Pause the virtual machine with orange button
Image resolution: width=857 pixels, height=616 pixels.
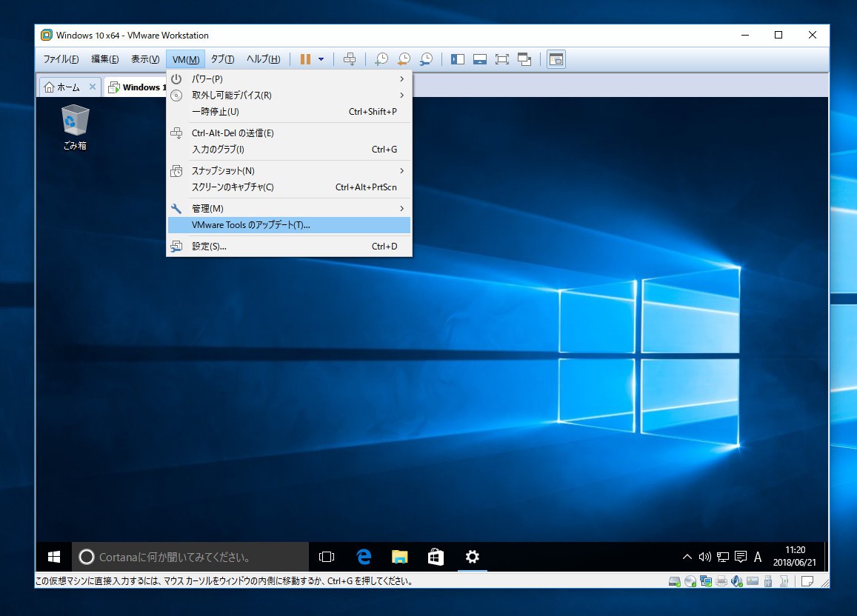[305, 59]
